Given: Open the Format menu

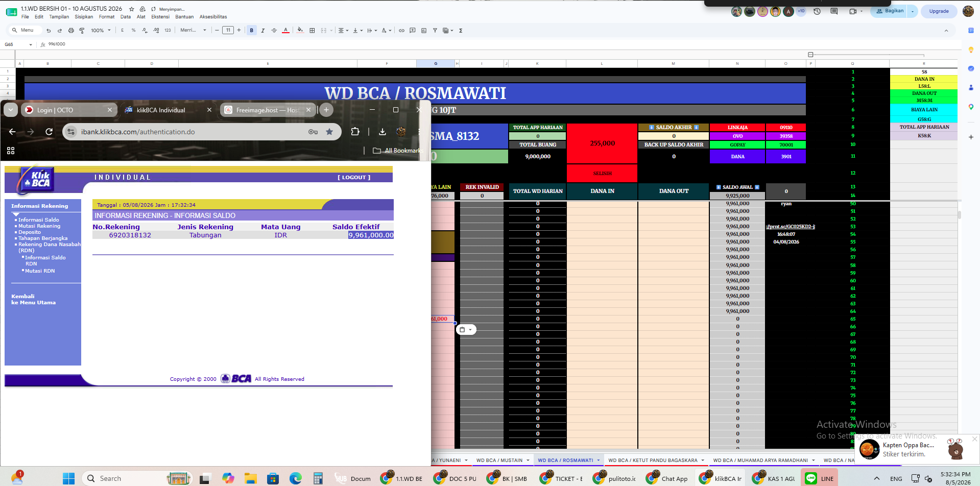Looking at the screenshot, I should [107, 17].
